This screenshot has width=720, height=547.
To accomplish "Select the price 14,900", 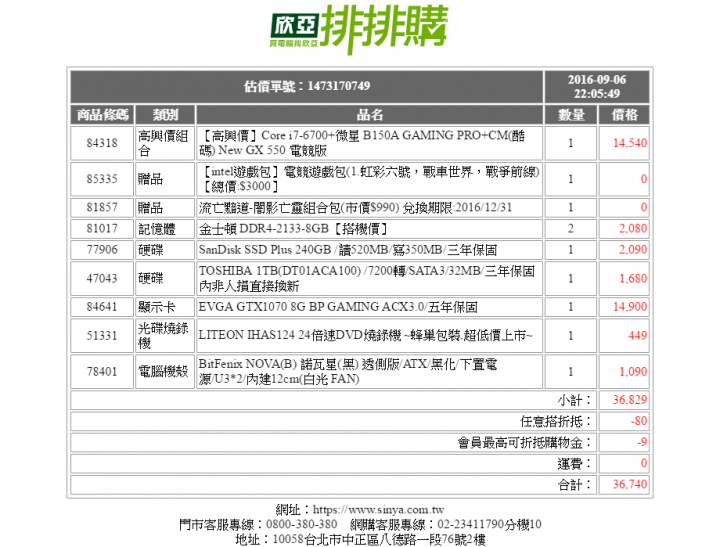I will 630,306.
